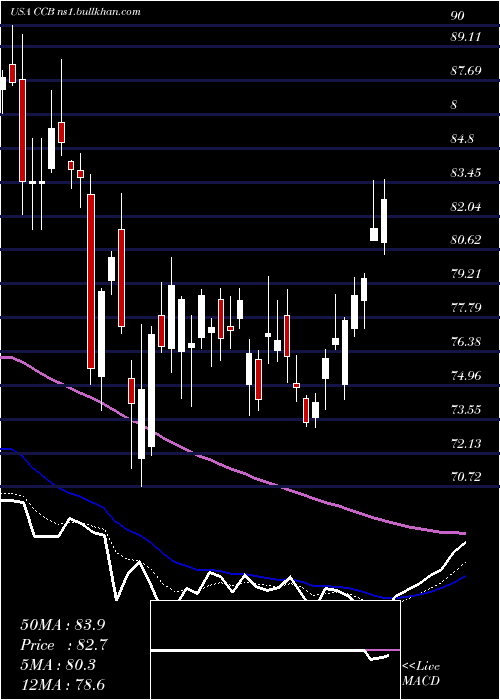The height and width of the screenshot is (700, 500).
Task: Select the 79.21 price axis label
Action: point(466,274)
